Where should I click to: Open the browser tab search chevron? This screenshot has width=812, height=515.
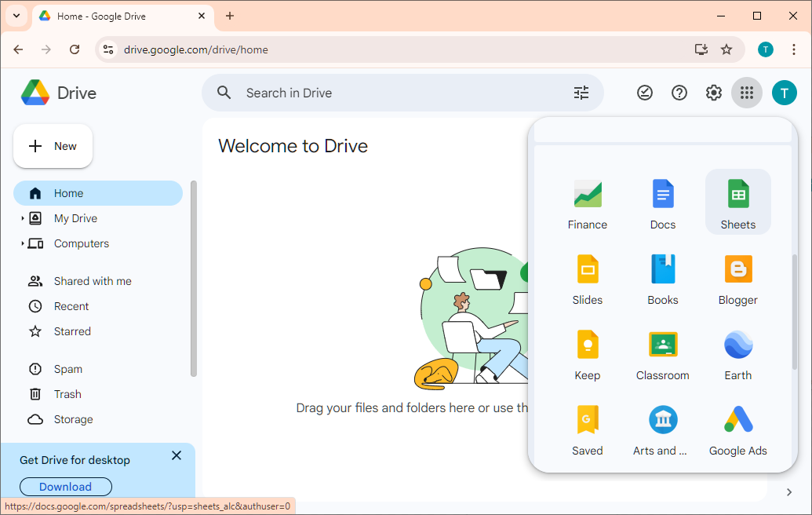(x=16, y=16)
